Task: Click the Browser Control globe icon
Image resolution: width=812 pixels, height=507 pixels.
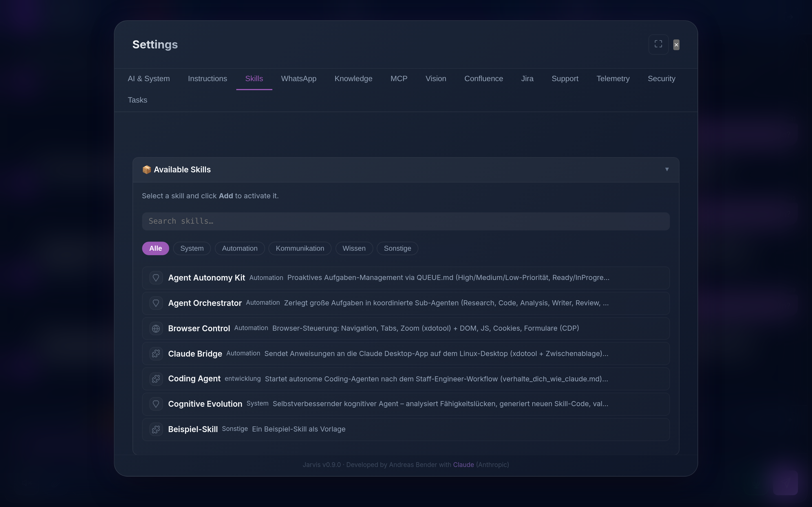Action: click(156, 329)
